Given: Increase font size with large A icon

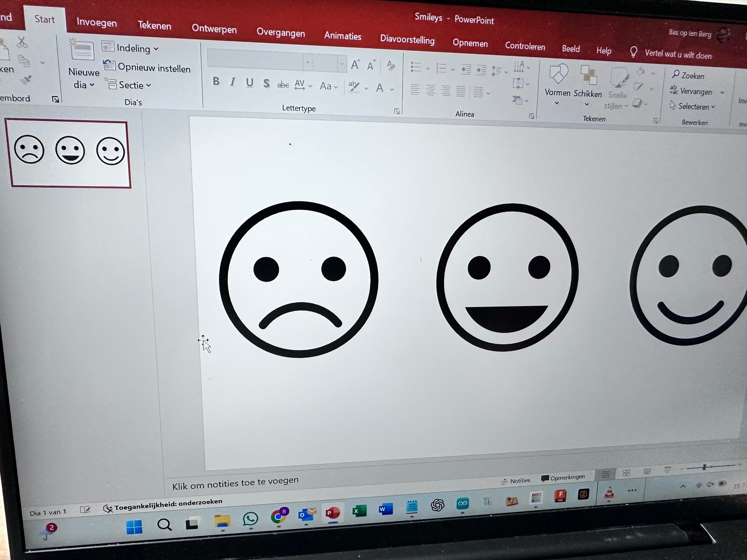Looking at the screenshot, I should coord(355,65).
